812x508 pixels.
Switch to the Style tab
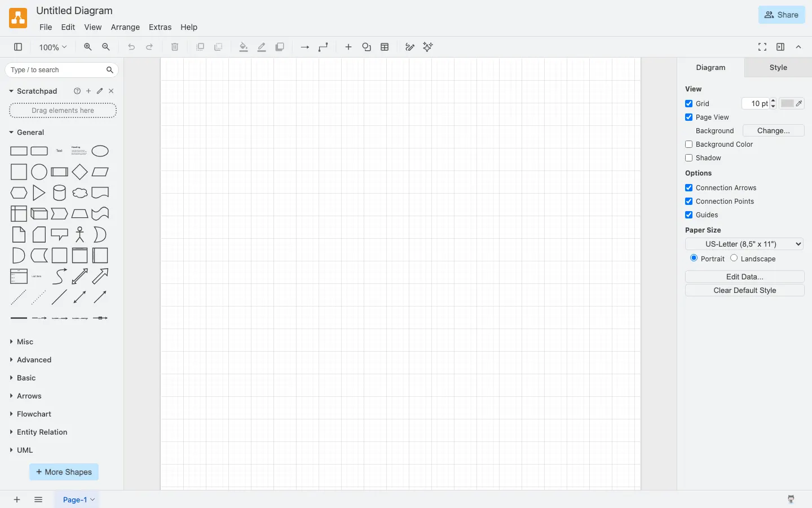click(x=778, y=68)
